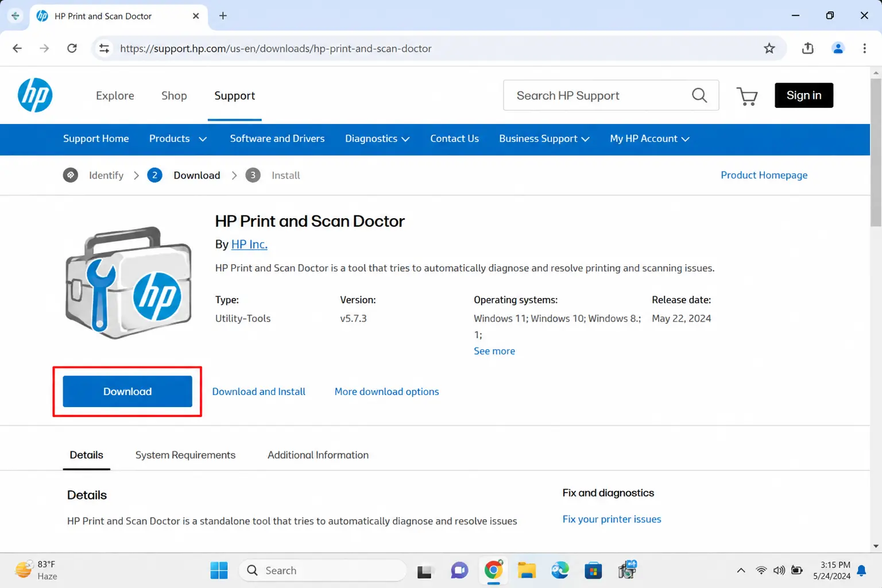
Task: Follow the HP Inc. link
Action: pos(249,245)
